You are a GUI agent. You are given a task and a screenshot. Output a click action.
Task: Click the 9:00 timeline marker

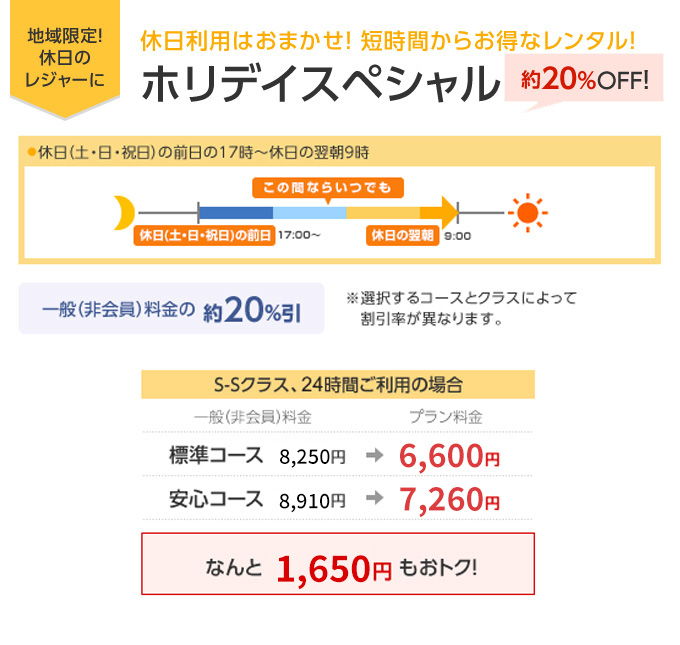coord(458,236)
